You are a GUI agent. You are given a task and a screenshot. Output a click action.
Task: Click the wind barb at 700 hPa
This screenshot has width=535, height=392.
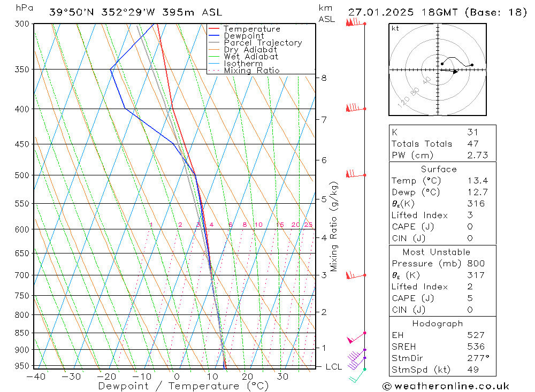[x=356, y=275]
